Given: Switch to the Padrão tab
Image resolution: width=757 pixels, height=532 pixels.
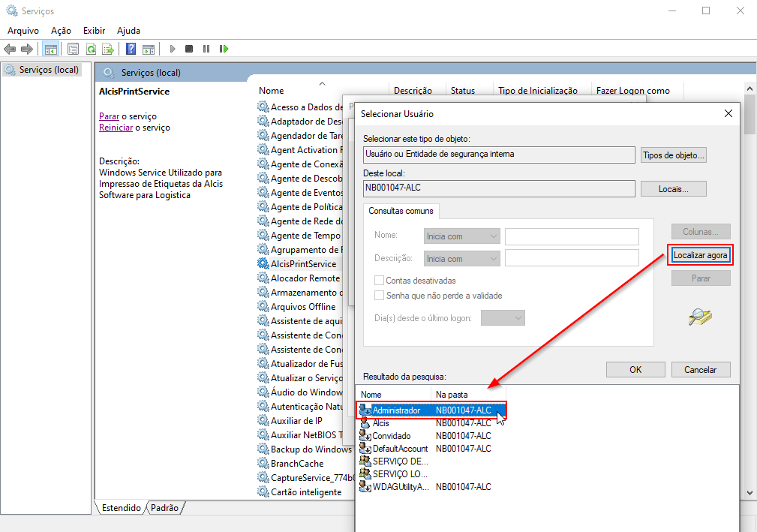Looking at the screenshot, I should tap(165, 508).
